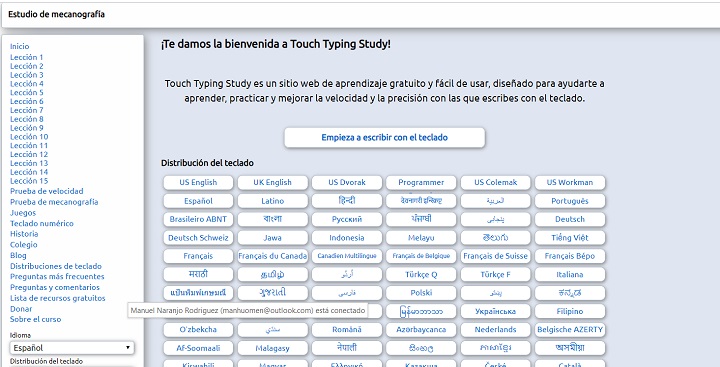Image resolution: width=720 pixels, height=367 pixels.
Task: Open Teclado numérico link
Action: click(42, 223)
